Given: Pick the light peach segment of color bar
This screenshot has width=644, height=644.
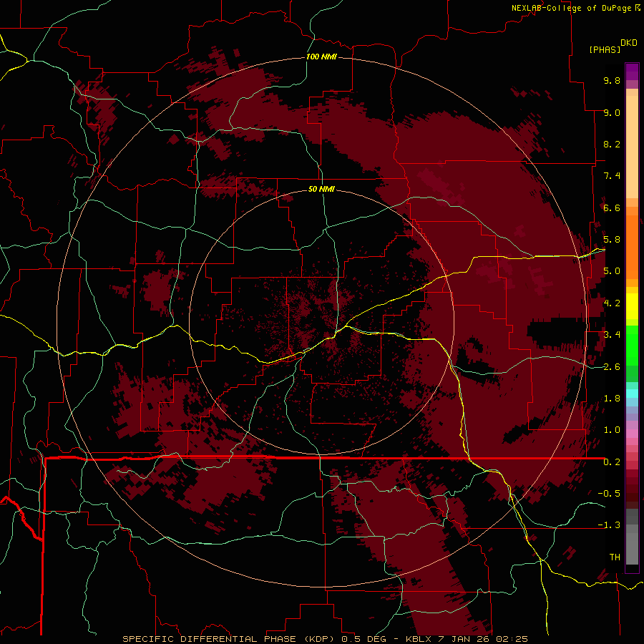Looking at the screenshot, I should (x=632, y=147).
